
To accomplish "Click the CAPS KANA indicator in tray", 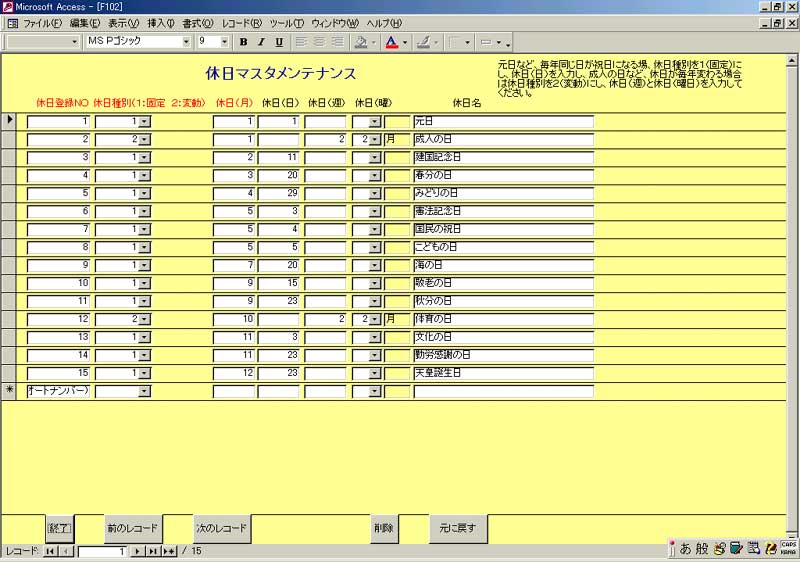I will 788,548.
